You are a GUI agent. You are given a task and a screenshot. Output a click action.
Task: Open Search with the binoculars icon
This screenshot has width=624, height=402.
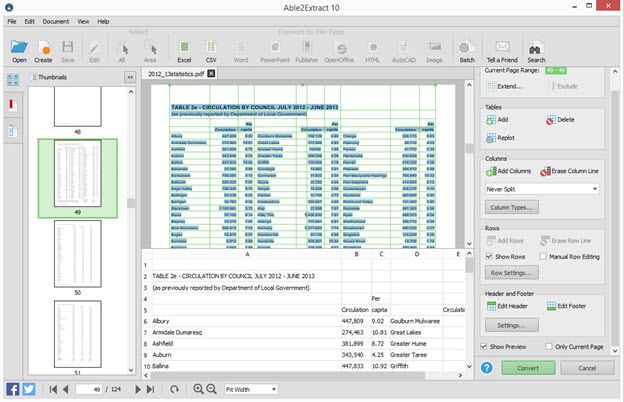pyautogui.click(x=536, y=51)
